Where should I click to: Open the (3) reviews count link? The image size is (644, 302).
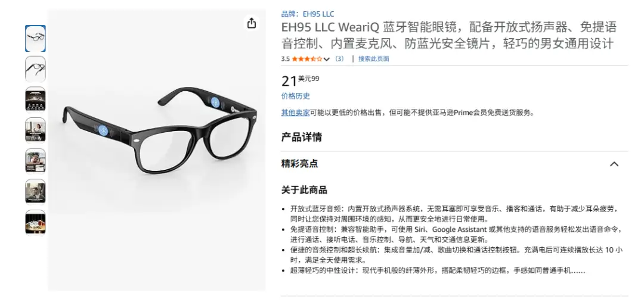pos(339,59)
